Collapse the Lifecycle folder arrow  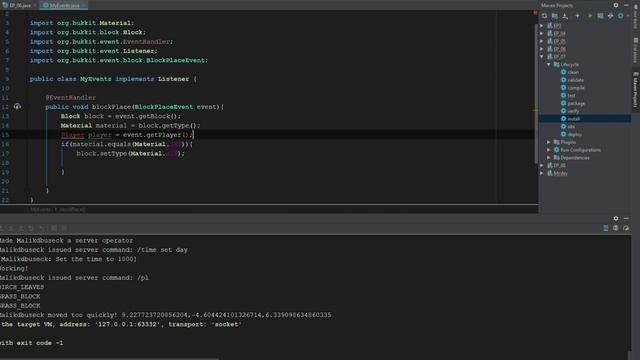pos(549,64)
